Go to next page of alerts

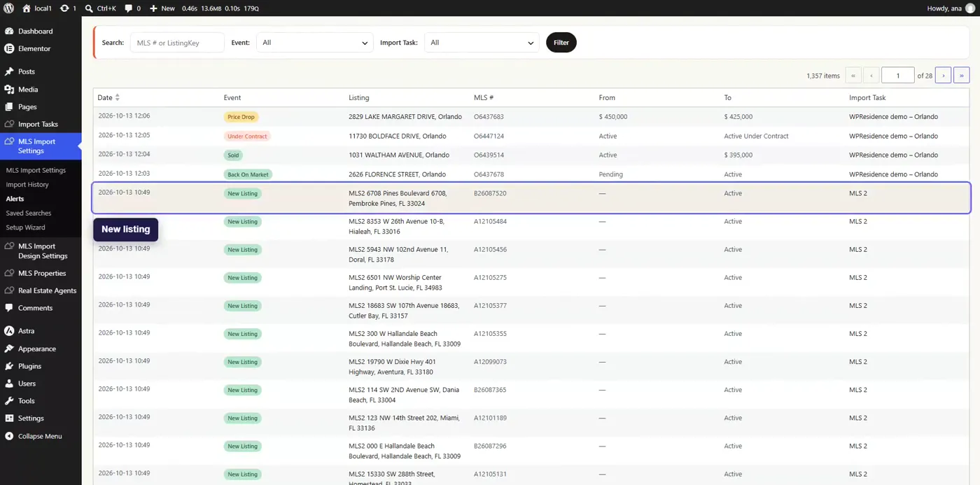click(x=943, y=75)
